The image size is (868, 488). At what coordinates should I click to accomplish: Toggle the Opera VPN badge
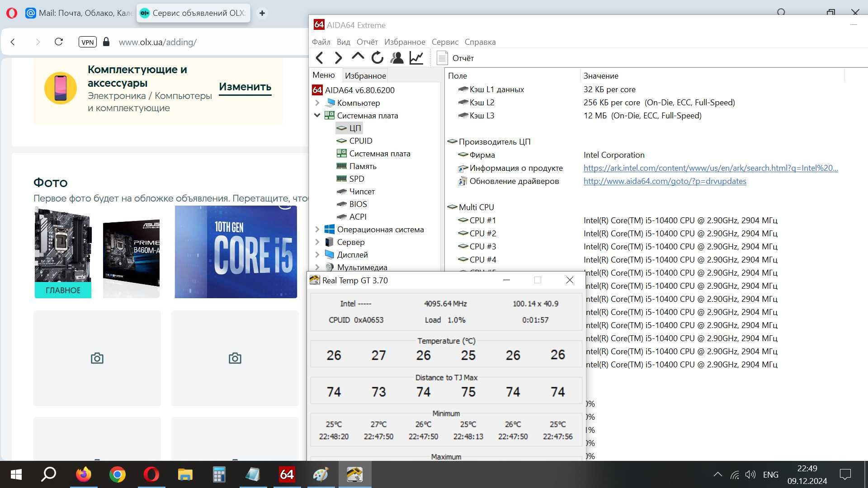[88, 42]
